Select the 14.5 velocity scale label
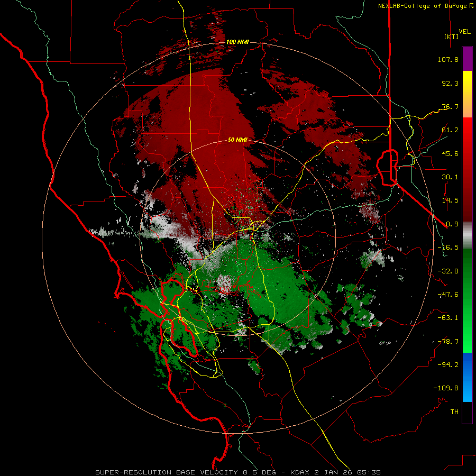The height and width of the screenshot is (476, 476). [x=450, y=200]
